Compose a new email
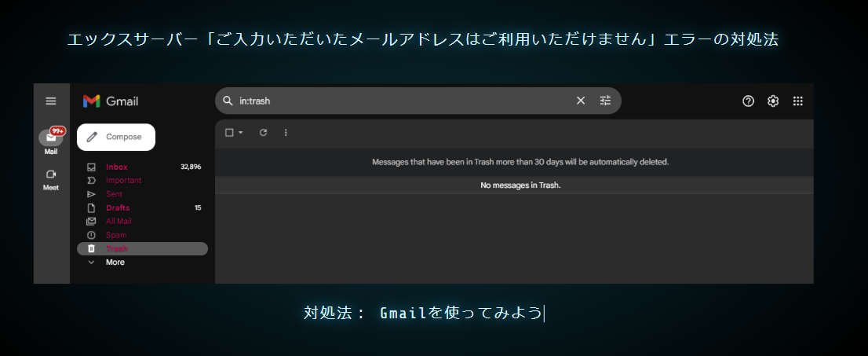This screenshot has height=356, width=868. coord(116,137)
